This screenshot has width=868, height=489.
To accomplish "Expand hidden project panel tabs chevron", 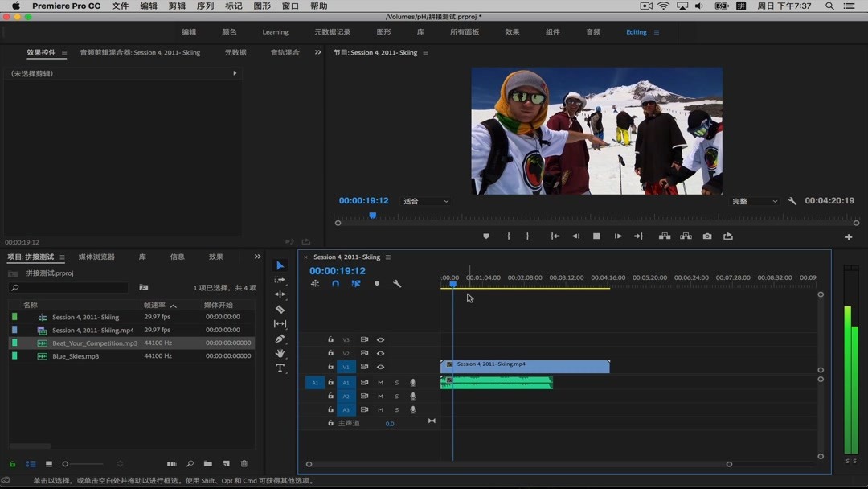I will [257, 257].
